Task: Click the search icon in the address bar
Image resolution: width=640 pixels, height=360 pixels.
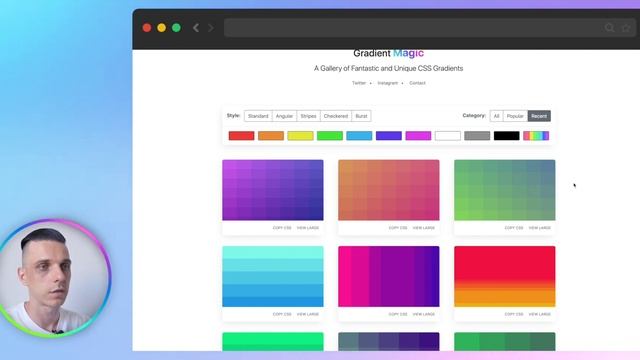Action: point(609,28)
